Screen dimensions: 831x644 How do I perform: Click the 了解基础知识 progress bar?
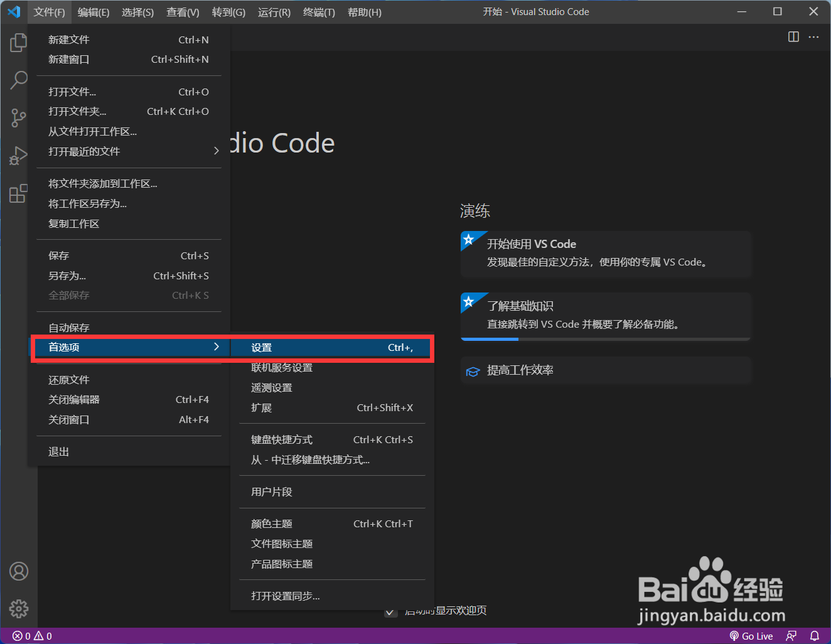pos(606,339)
